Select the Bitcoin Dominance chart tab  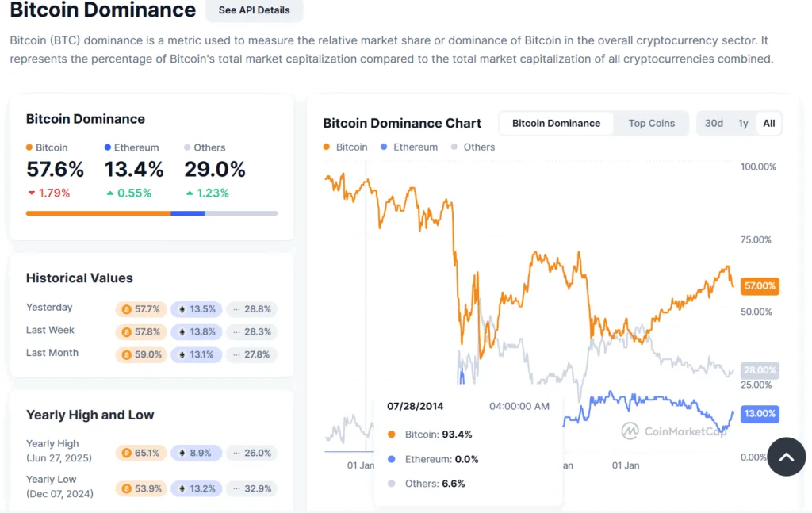click(x=555, y=123)
